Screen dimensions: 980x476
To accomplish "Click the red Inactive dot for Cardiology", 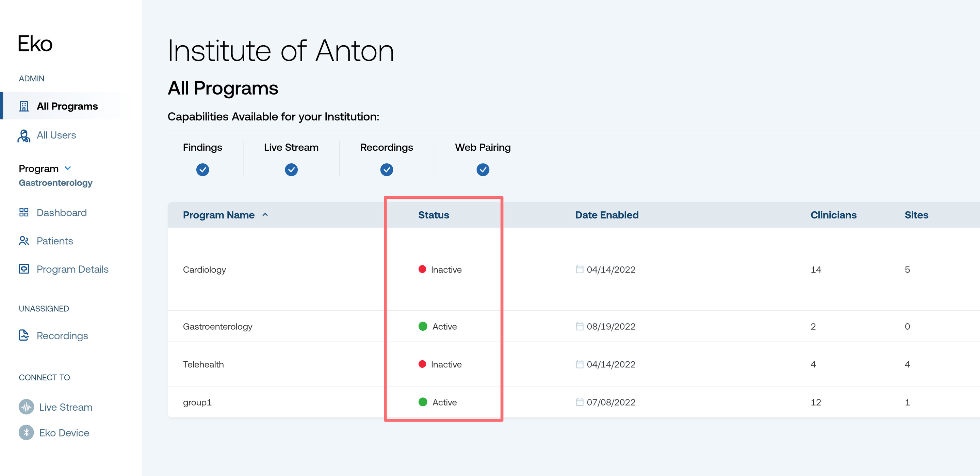I will point(422,269).
